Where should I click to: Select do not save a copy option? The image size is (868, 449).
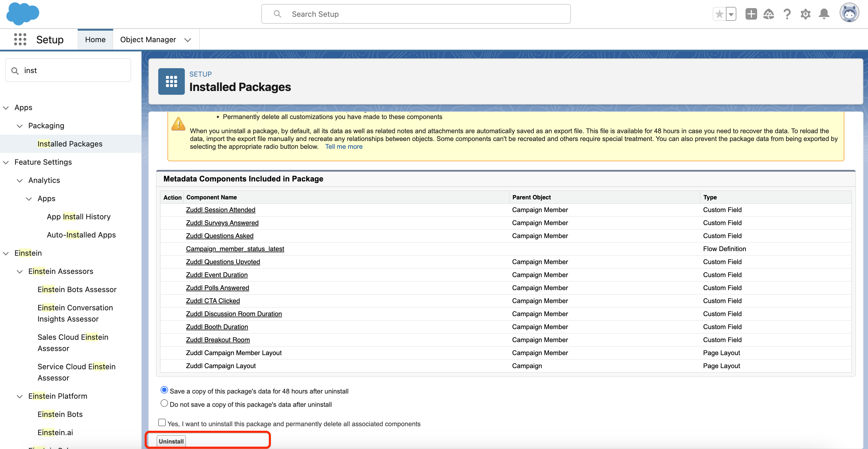pos(164,403)
